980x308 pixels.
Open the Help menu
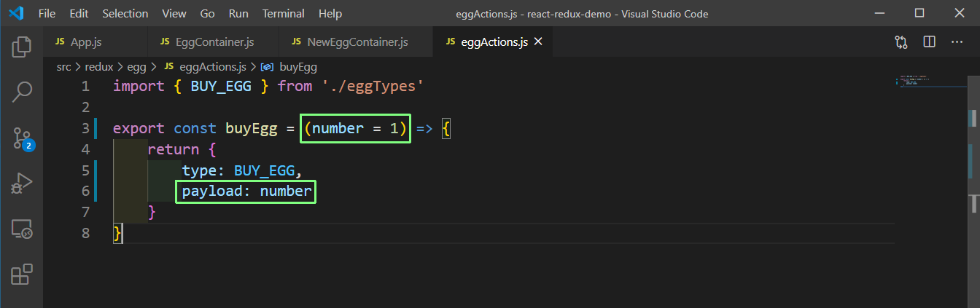point(330,13)
